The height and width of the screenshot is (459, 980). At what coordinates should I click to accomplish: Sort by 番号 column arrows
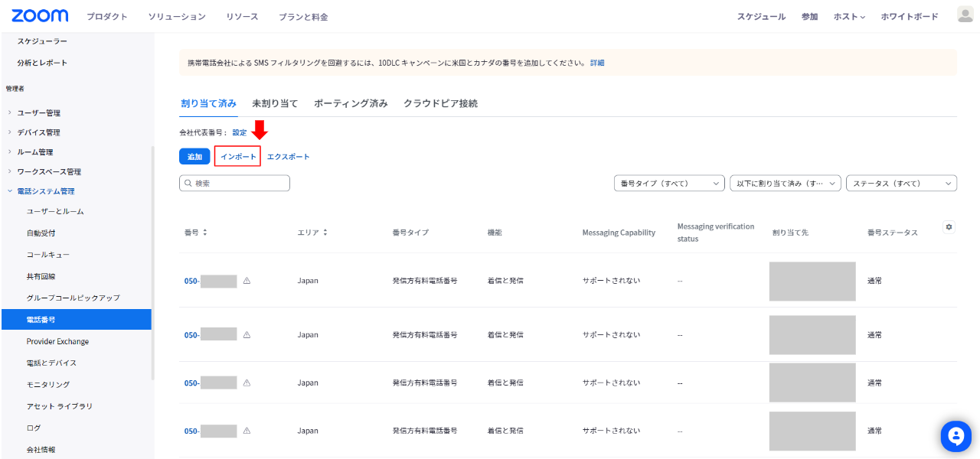tap(205, 232)
